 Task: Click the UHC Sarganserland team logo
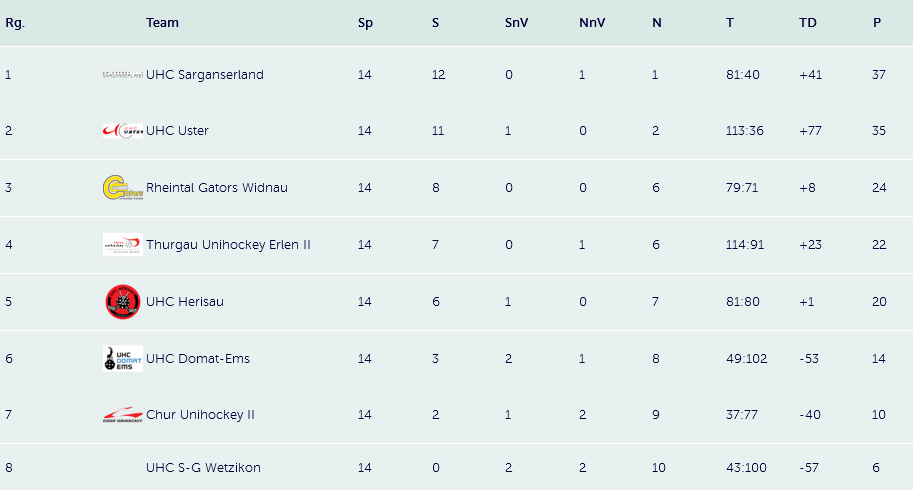click(x=122, y=74)
